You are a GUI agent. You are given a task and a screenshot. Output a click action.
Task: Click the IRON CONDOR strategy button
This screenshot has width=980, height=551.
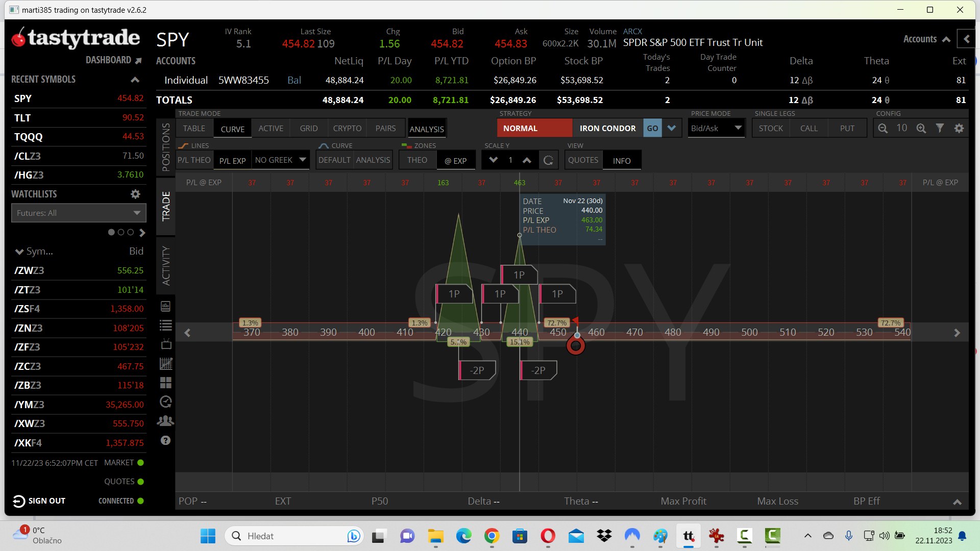[608, 128]
